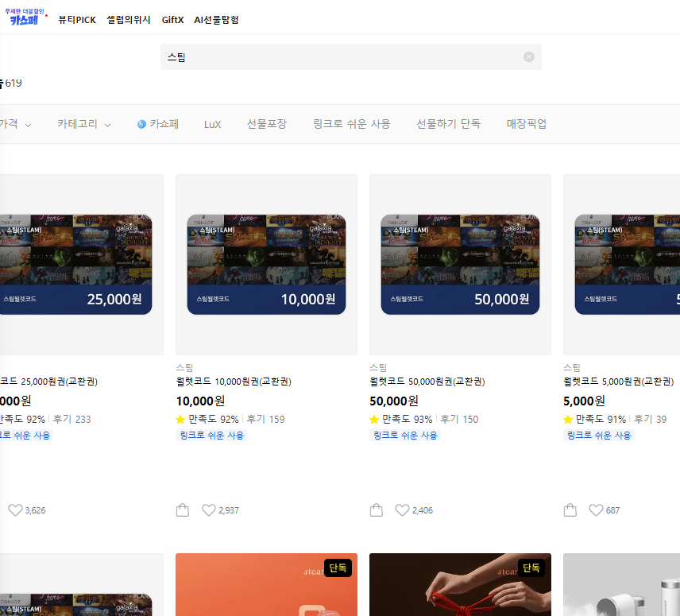This screenshot has height=616, width=680.
Task: Click the 스팀 brand label above 5,000원권
Action: coord(572,368)
